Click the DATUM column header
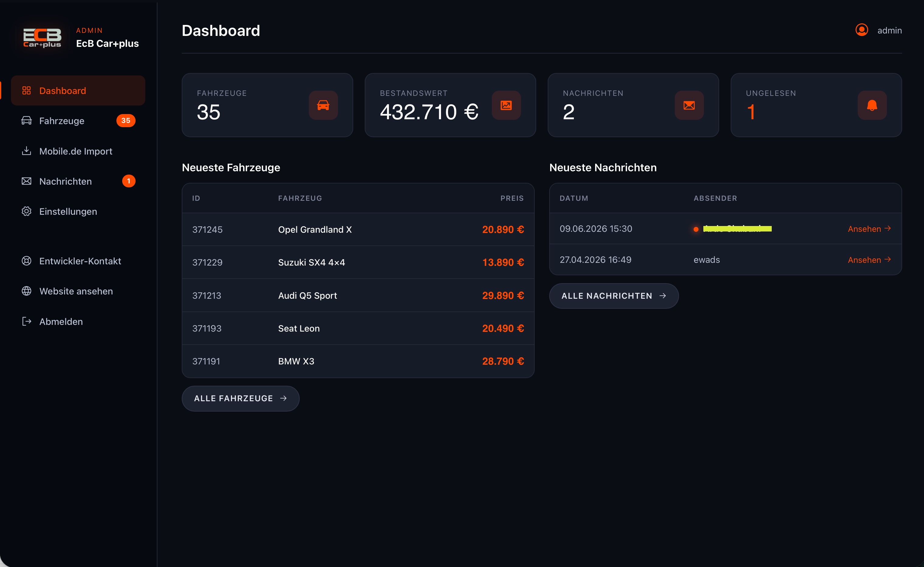Image resolution: width=924 pixels, height=567 pixels. click(x=574, y=198)
